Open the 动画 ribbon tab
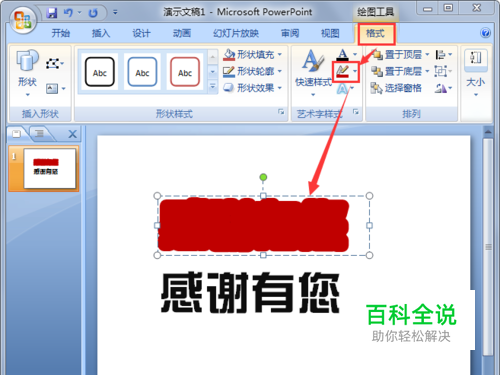Viewport: 500px width, 375px height. coord(182,33)
